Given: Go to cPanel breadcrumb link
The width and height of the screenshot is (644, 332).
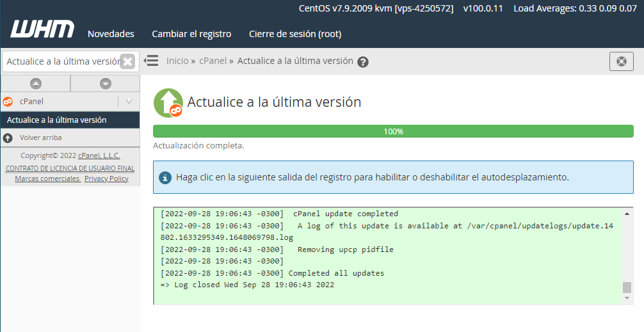Looking at the screenshot, I should tap(213, 61).
